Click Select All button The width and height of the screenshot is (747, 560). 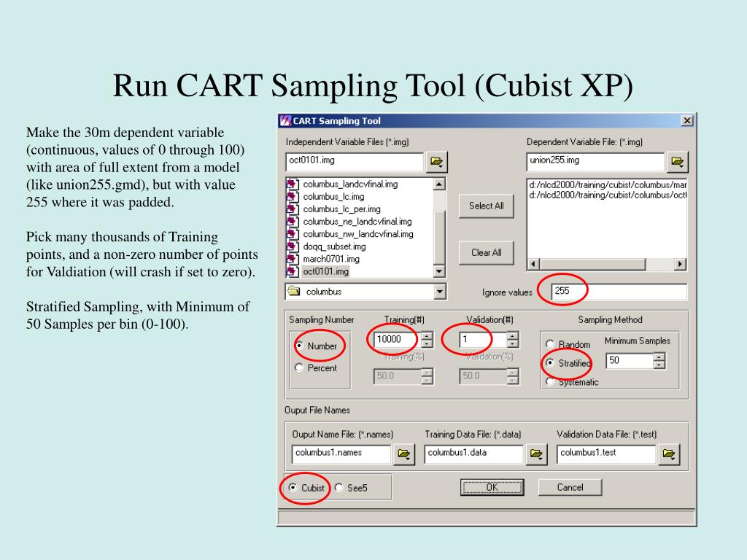click(x=486, y=206)
